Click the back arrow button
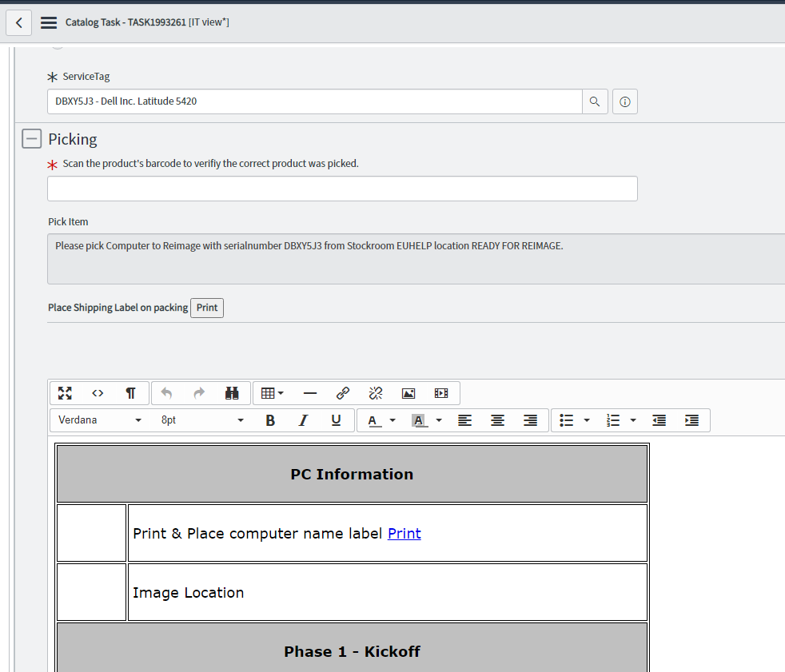The height and width of the screenshot is (672, 785). (x=18, y=22)
